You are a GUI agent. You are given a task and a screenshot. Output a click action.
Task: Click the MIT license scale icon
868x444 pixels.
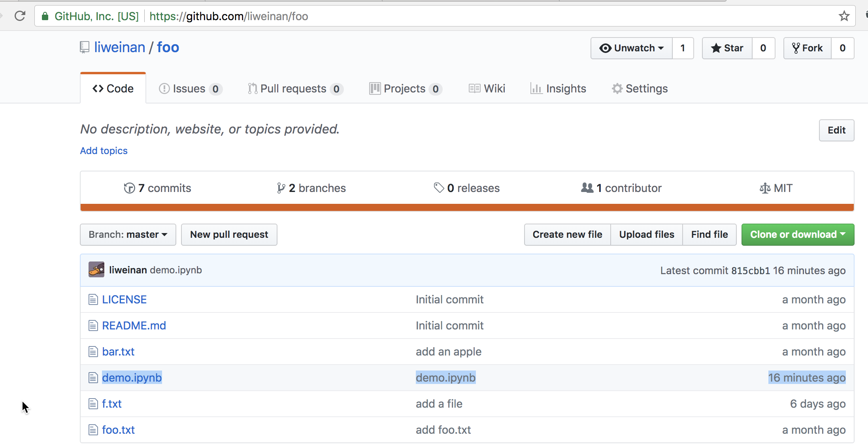click(765, 188)
